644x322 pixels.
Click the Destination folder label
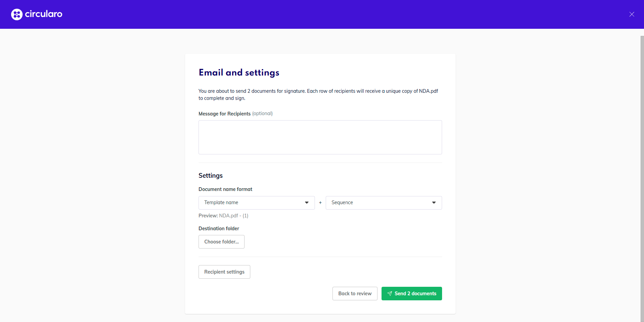tap(219, 229)
